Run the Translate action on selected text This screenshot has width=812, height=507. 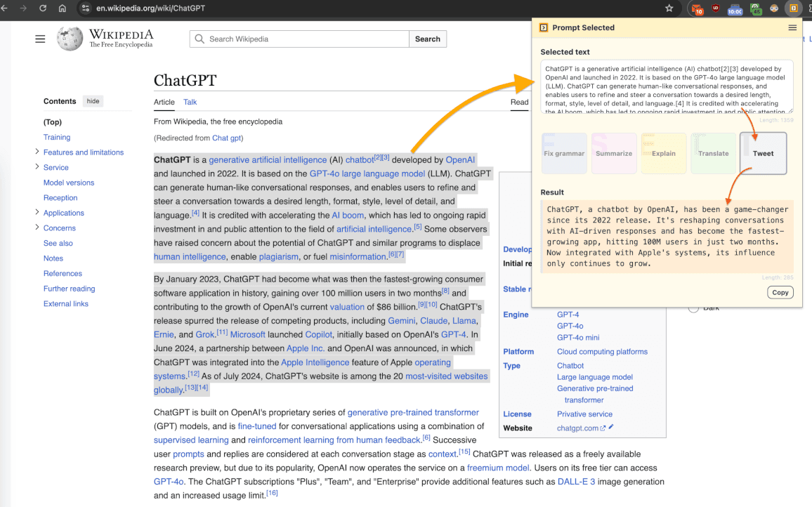coord(713,153)
